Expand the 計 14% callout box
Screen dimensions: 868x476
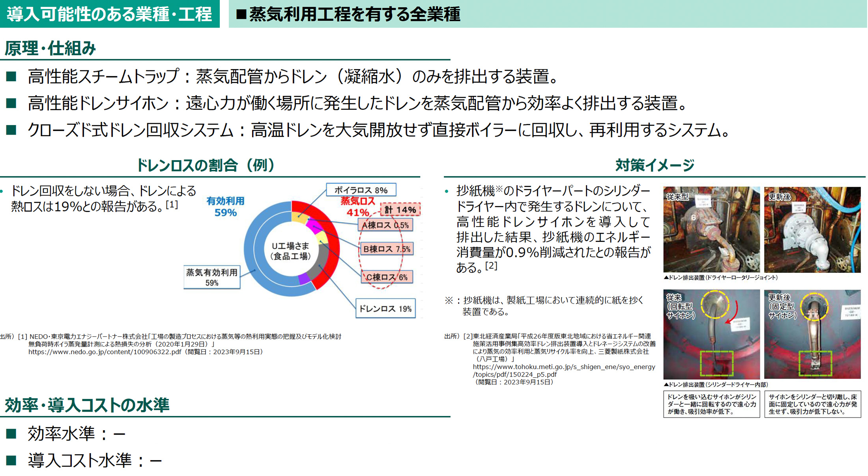click(x=400, y=210)
